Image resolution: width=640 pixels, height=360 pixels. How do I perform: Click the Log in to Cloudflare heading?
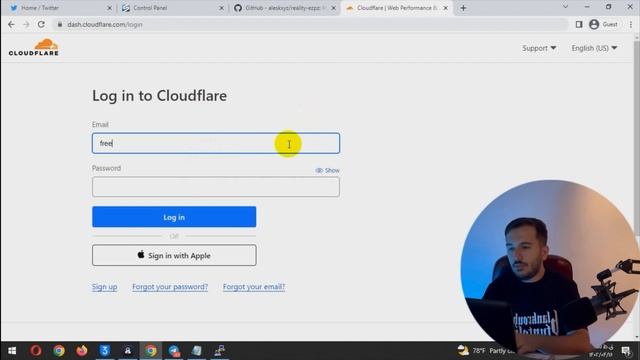click(x=160, y=96)
